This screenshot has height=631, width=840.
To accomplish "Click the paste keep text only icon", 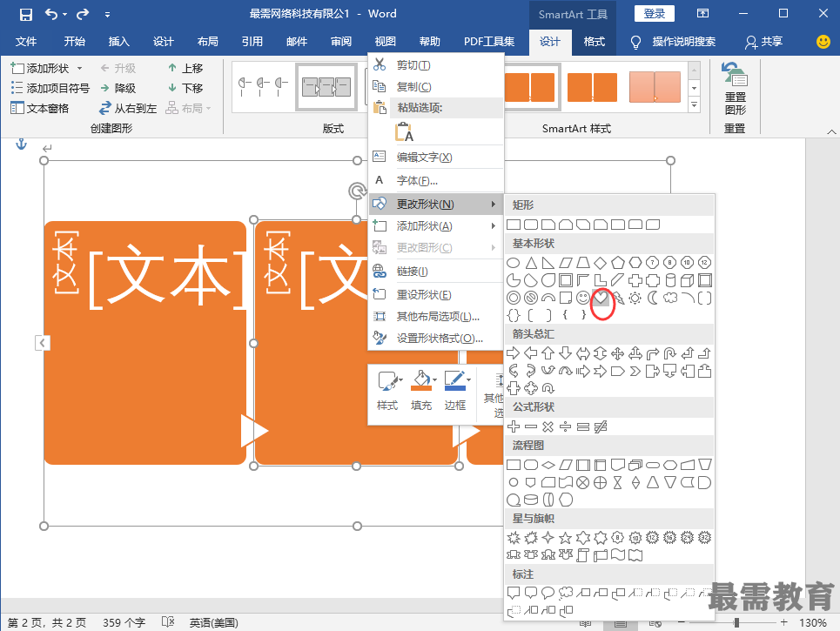I will point(404,131).
